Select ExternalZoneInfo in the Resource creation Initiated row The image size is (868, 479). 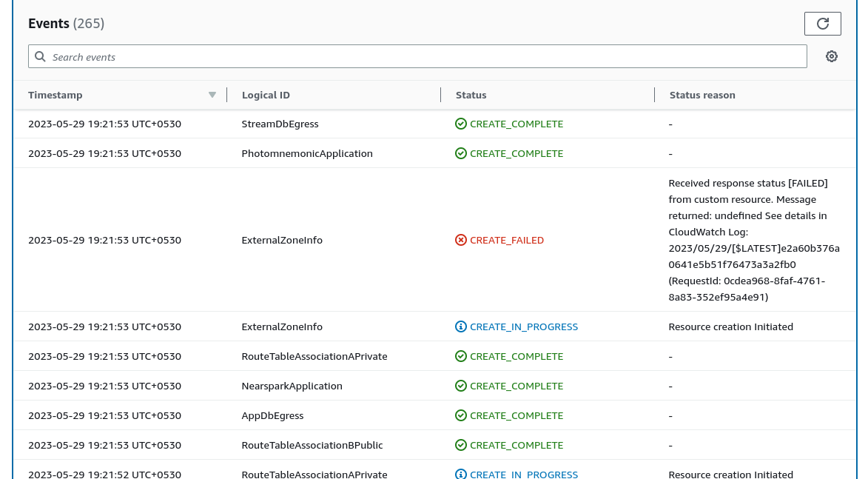pyautogui.click(x=282, y=326)
